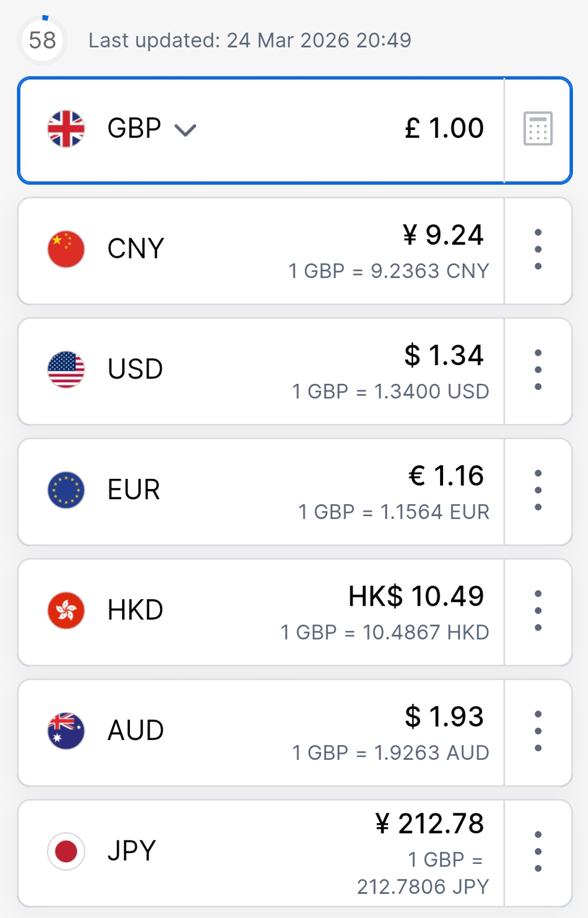588x918 pixels.
Task: Click the United States flag icon
Action: 66,369
